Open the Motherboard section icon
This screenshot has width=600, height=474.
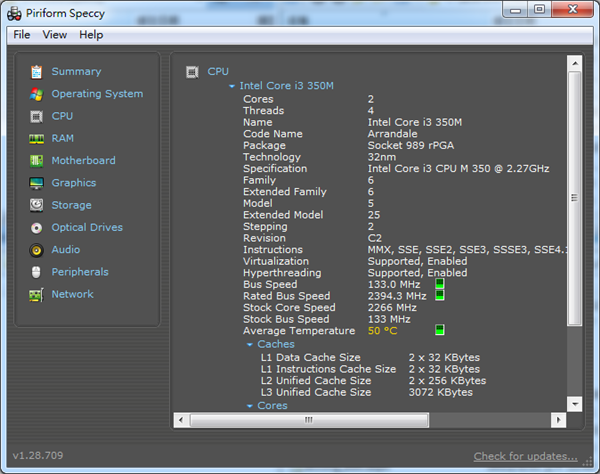[36, 161]
